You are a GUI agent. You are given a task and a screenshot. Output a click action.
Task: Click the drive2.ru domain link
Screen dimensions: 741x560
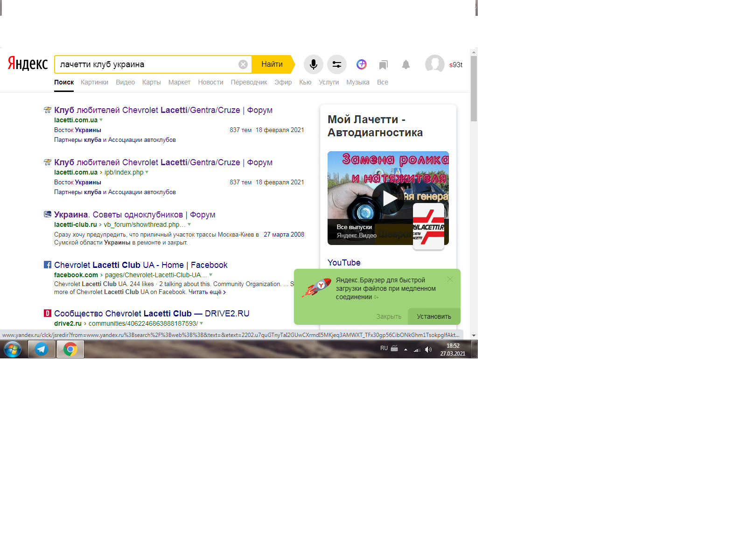(68, 323)
